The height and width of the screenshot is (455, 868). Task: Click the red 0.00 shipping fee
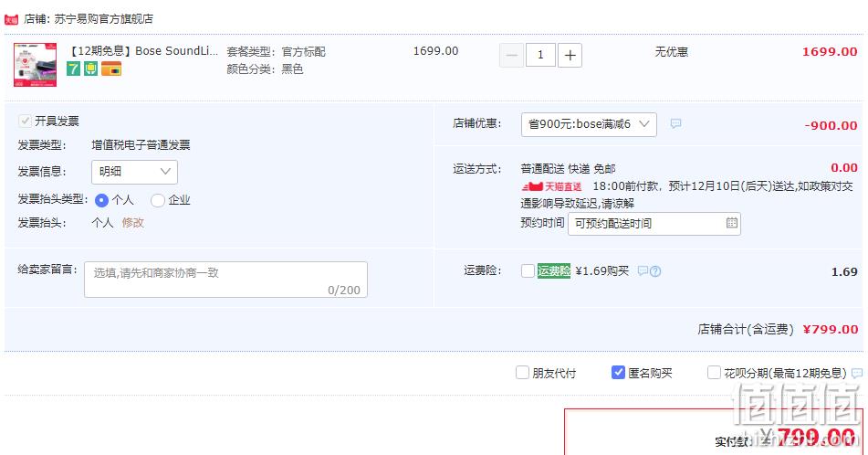[844, 167]
